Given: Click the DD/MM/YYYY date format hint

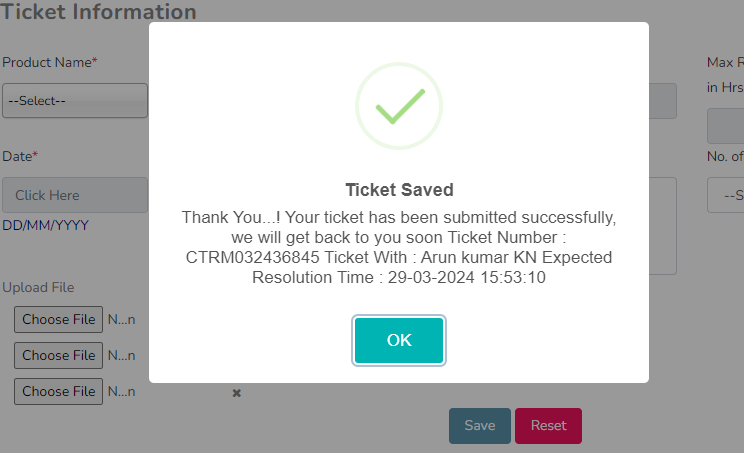Looking at the screenshot, I should [46, 225].
